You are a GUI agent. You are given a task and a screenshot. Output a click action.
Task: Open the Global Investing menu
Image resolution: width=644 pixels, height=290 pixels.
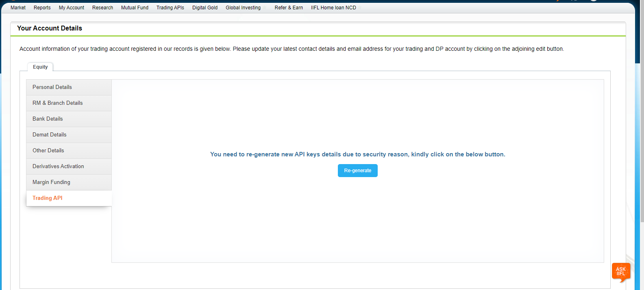[243, 8]
